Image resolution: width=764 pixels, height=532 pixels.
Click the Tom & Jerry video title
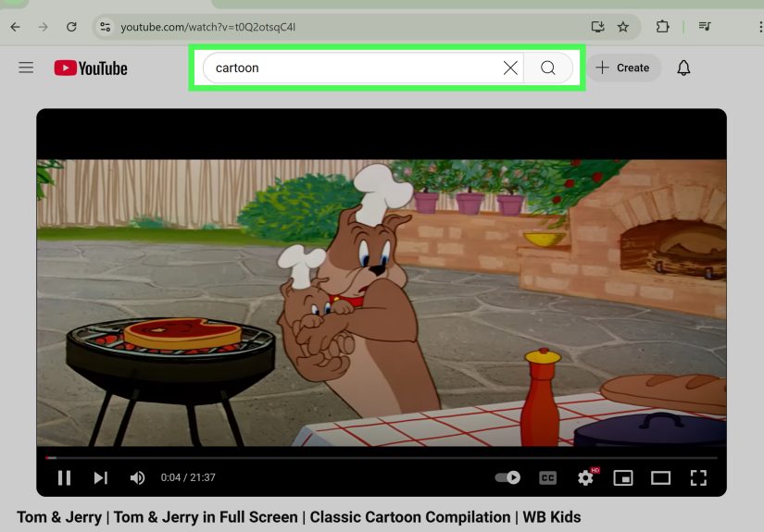click(x=299, y=517)
